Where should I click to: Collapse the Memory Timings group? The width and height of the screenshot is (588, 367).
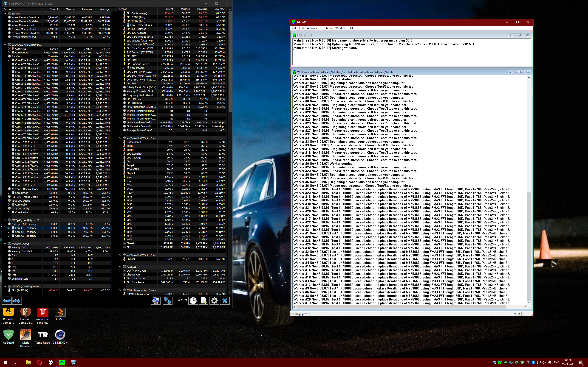click(5, 243)
